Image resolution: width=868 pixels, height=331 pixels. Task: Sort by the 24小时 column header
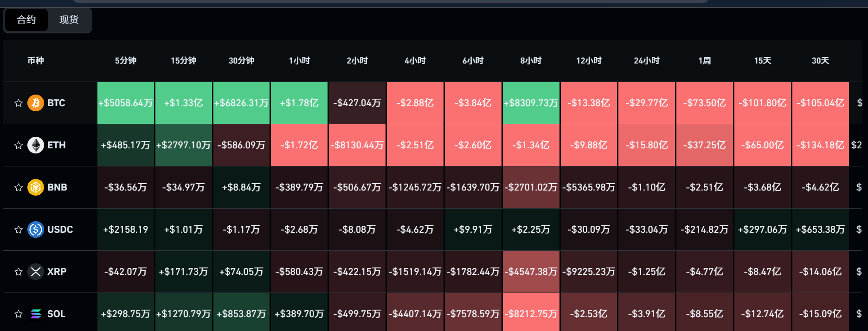(647, 61)
